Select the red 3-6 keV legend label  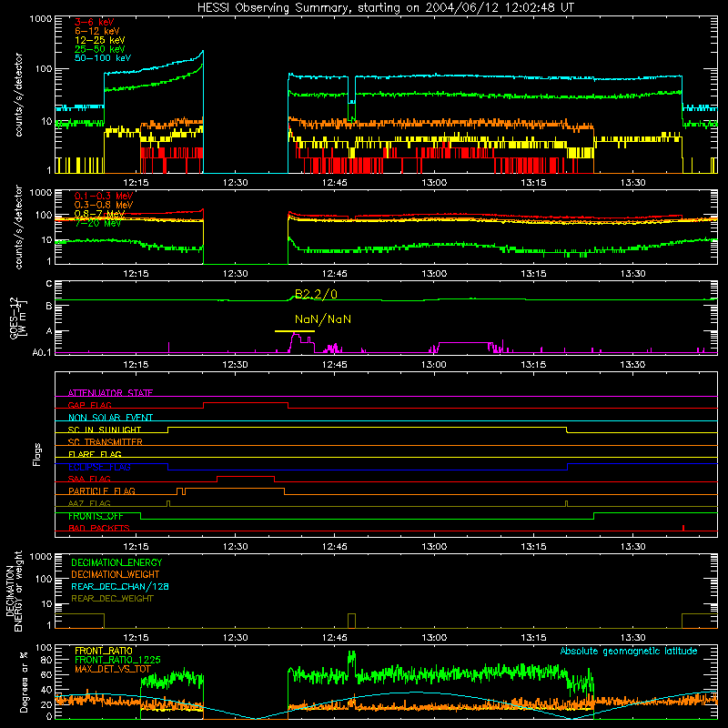(x=95, y=22)
